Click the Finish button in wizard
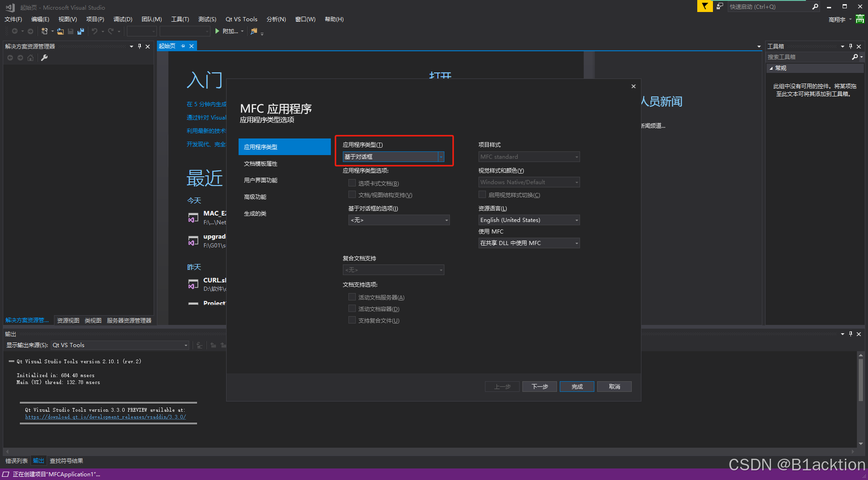The image size is (868, 480). click(577, 387)
